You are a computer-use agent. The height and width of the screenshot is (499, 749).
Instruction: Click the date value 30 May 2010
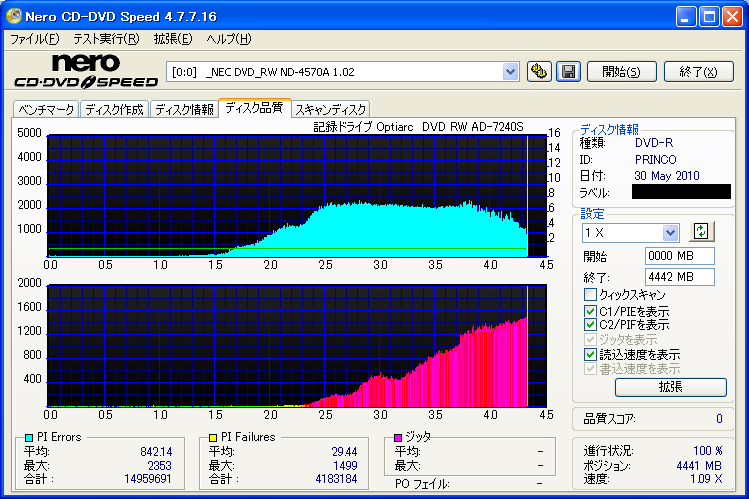(x=667, y=176)
